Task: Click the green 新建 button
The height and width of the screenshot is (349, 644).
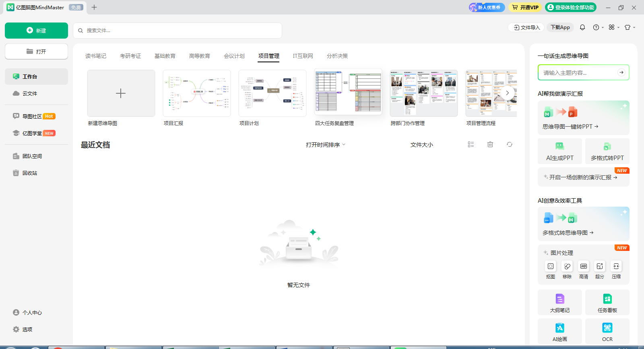Action: pos(36,31)
